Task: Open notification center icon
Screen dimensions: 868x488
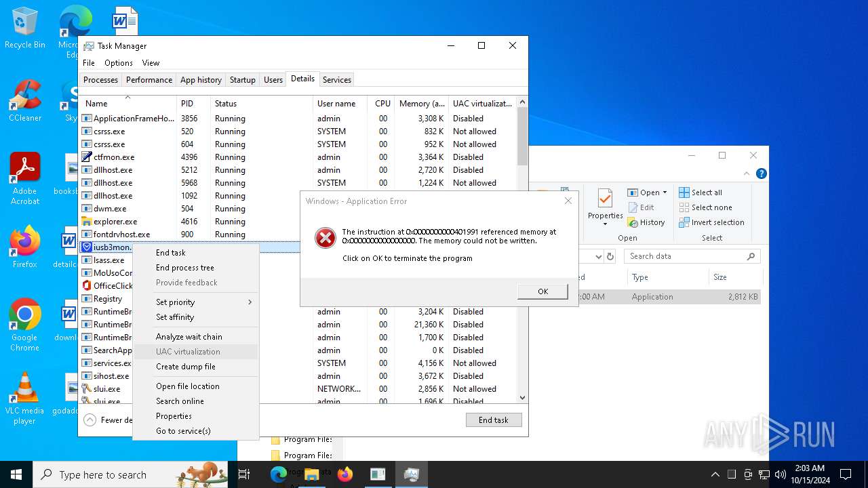Action: [x=846, y=474]
